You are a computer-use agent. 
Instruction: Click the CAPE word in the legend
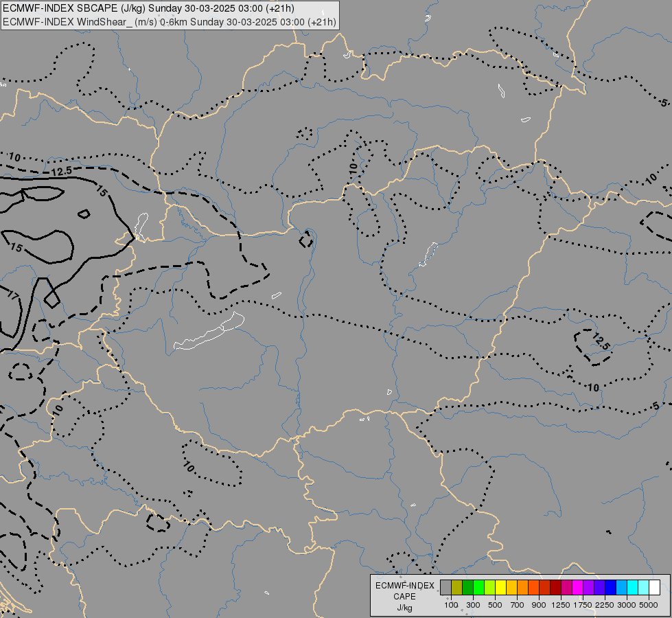click(x=404, y=597)
